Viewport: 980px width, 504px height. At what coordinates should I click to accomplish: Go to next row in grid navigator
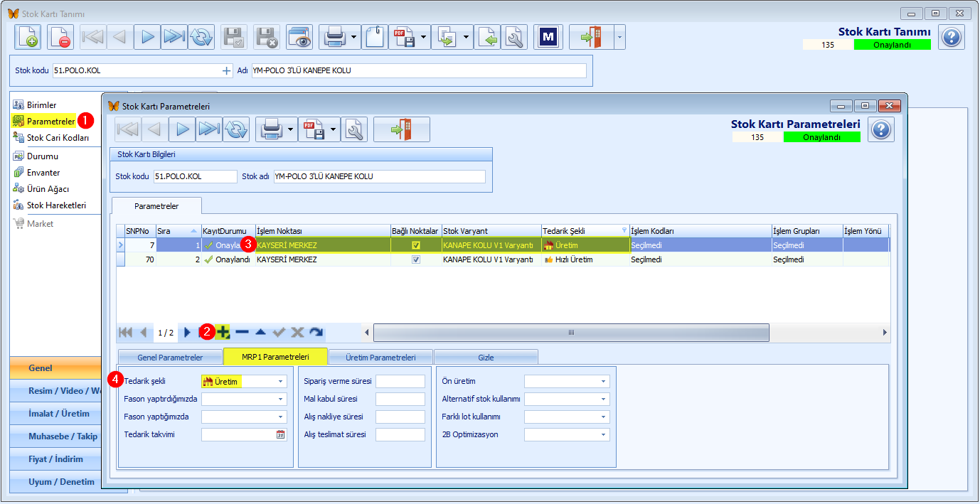(x=187, y=332)
